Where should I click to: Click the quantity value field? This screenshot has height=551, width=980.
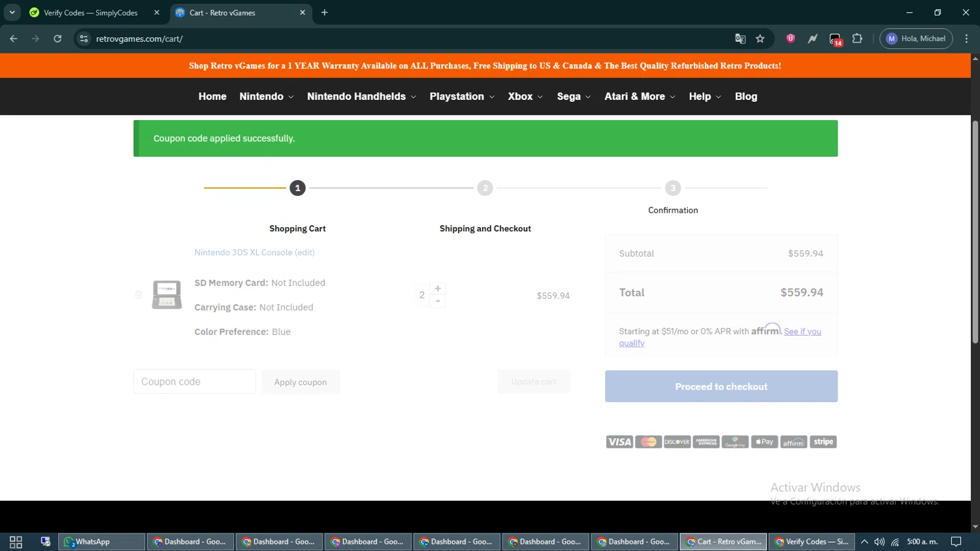[422, 295]
